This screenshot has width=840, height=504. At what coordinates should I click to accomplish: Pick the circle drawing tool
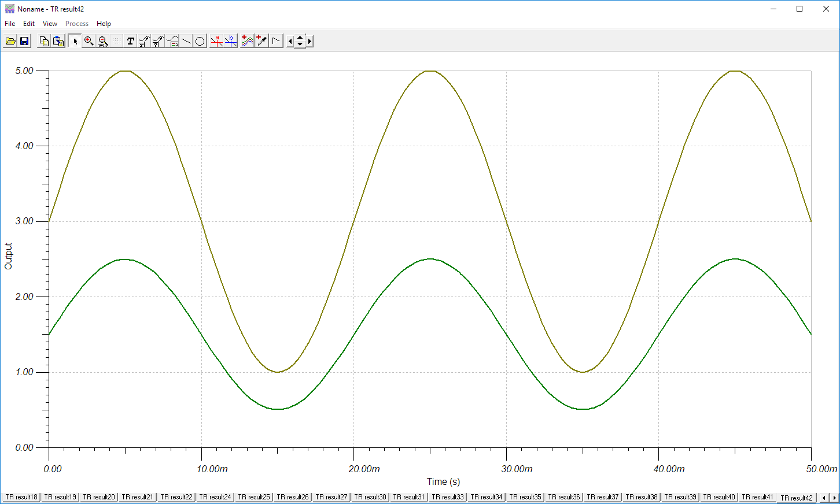(200, 41)
